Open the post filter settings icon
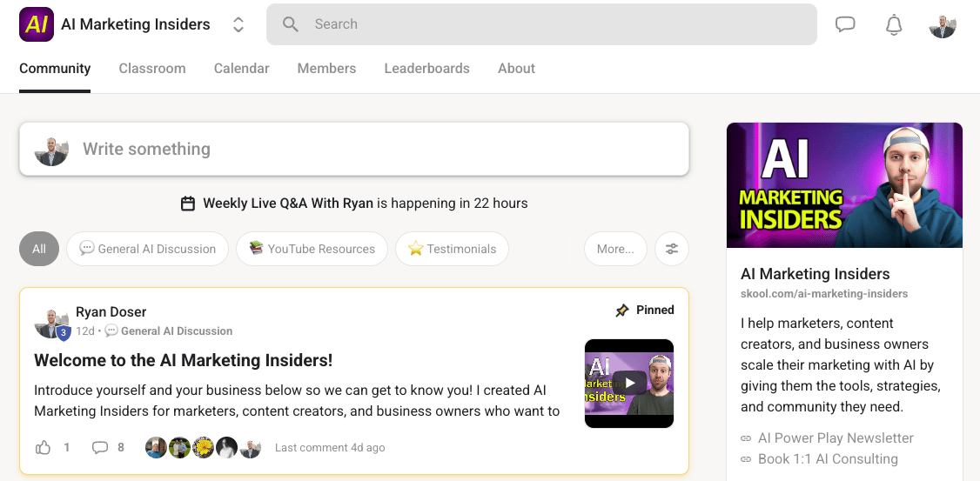Image resolution: width=980 pixels, height=481 pixels. coord(672,249)
